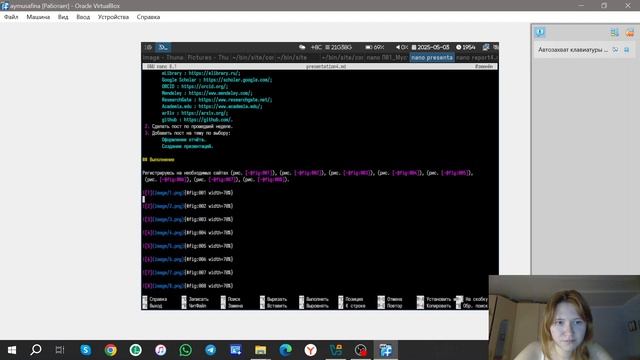
Task: Open the Windows Start menu
Action: pyautogui.click(x=12, y=350)
